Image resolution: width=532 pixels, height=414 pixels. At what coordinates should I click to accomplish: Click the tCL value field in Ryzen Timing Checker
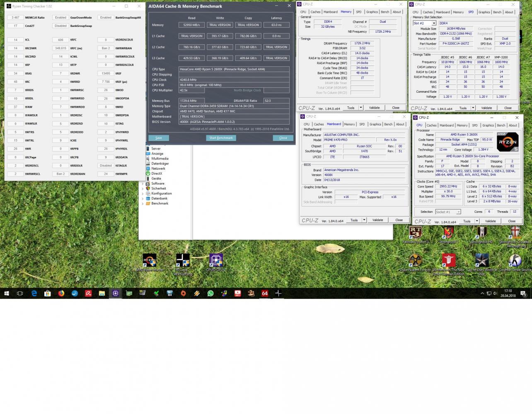[15, 40]
